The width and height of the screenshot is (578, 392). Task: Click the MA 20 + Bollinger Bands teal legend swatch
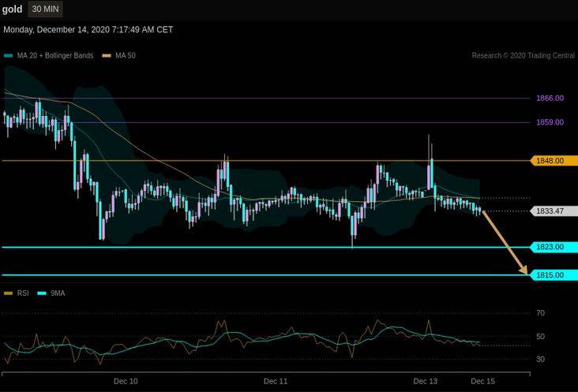pos(8,55)
